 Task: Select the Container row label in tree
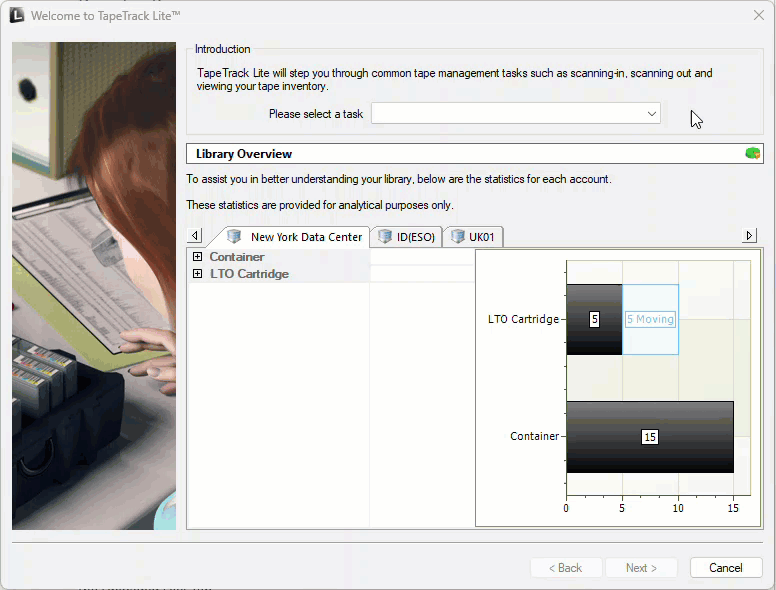pos(237,256)
